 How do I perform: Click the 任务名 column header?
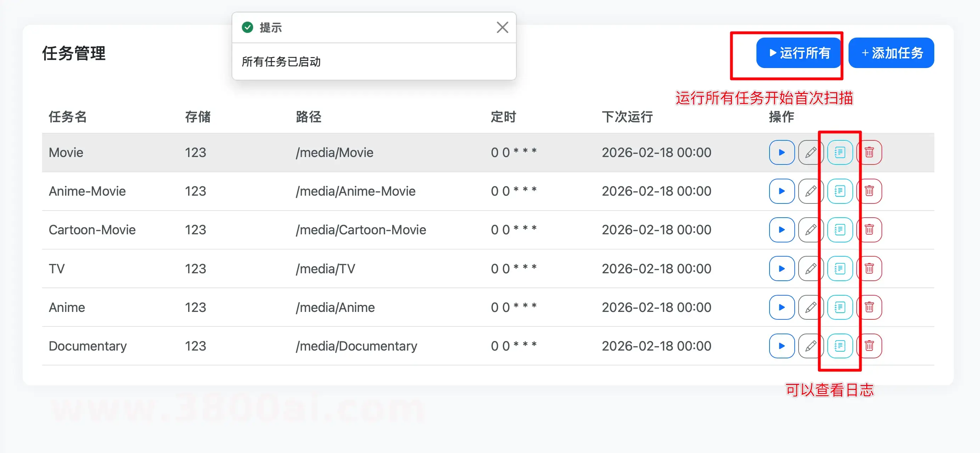point(68,117)
